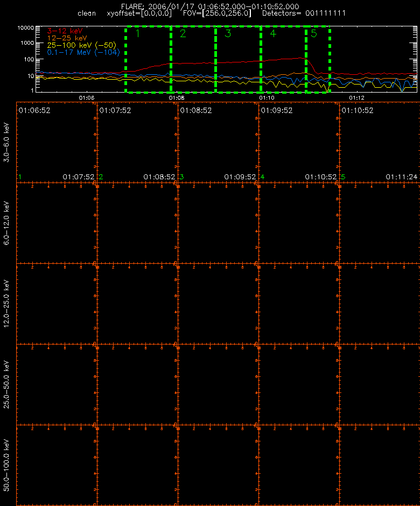This screenshot has width=420, height=506.
Task: Click the 10000 count-rate axis label
Action: (x=26, y=28)
